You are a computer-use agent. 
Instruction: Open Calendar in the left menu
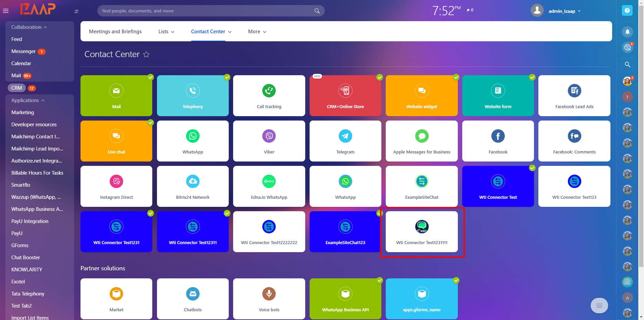(21, 63)
